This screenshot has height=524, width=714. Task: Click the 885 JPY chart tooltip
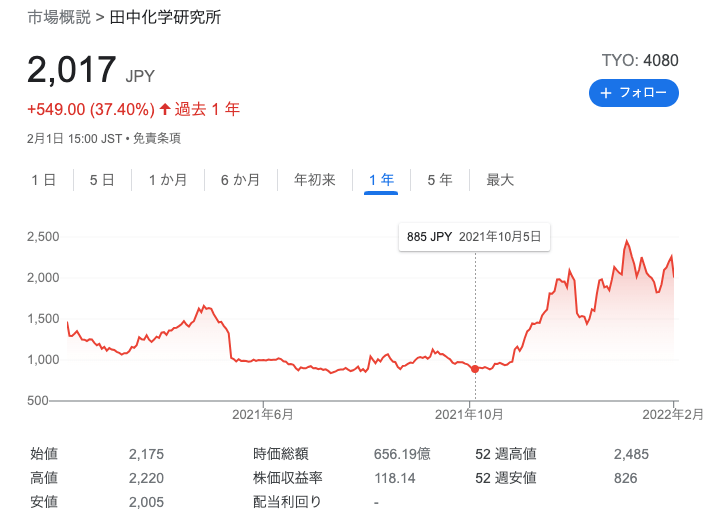474,237
